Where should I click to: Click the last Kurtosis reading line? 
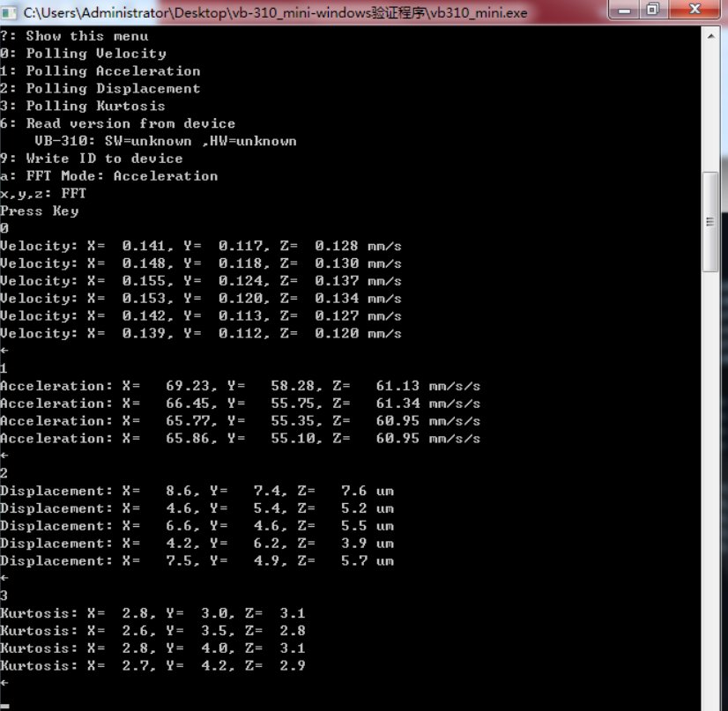coord(153,666)
